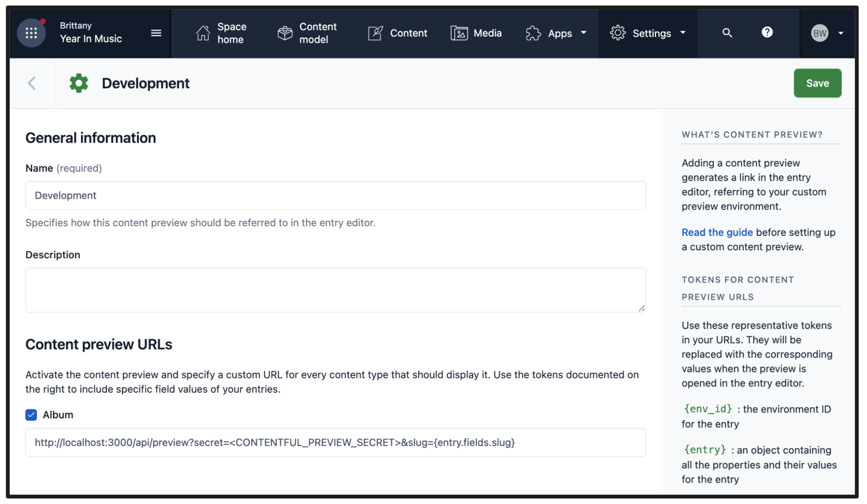867x504 pixels.
Task: Click the back arrow navigation icon
Action: (33, 83)
